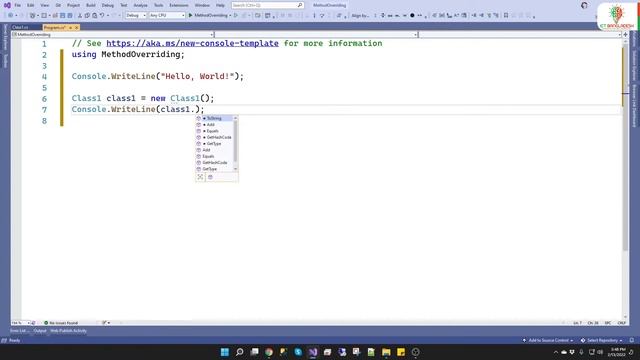The image size is (640, 360).
Task: Click the Navigate Backward icon
Action: (11, 15)
